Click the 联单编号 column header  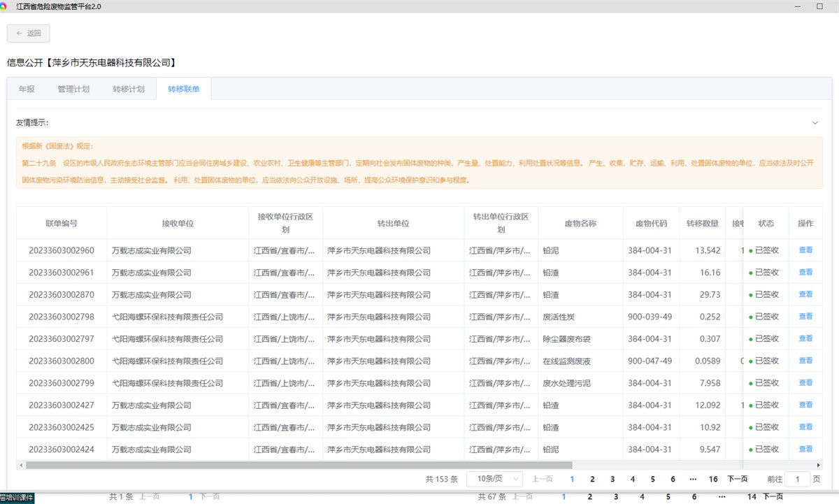[x=62, y=224]
